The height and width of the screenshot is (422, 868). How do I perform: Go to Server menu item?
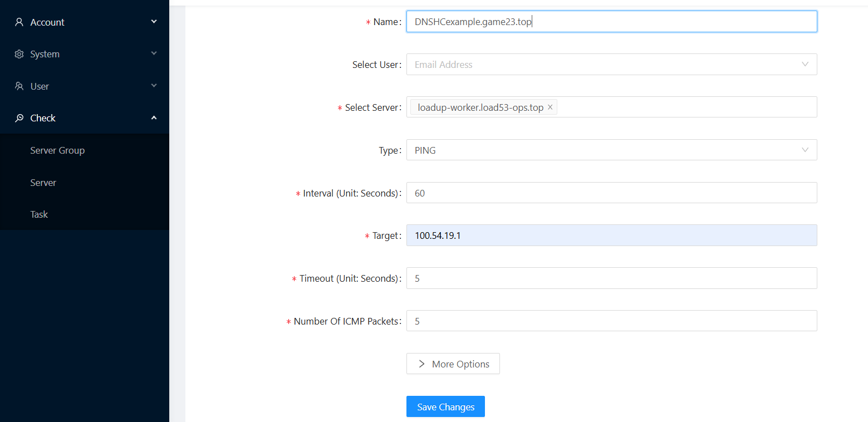point(43,183)
